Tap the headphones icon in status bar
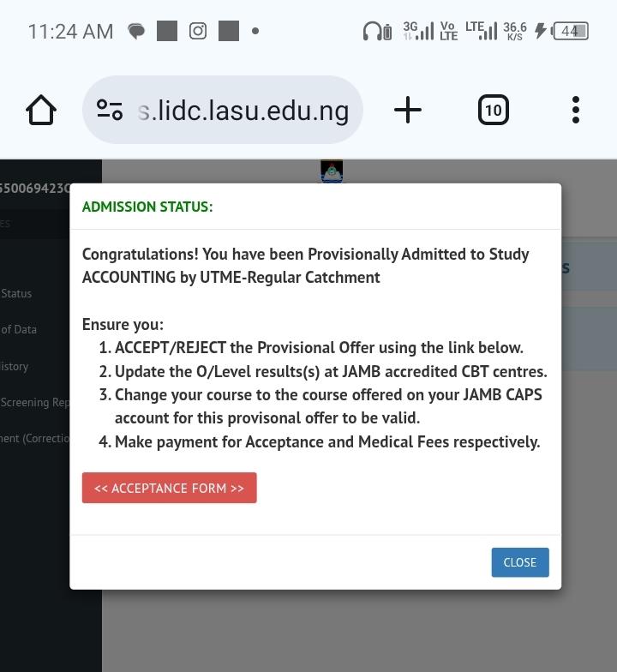The image size is (617, 672). (x=372, y=32)
